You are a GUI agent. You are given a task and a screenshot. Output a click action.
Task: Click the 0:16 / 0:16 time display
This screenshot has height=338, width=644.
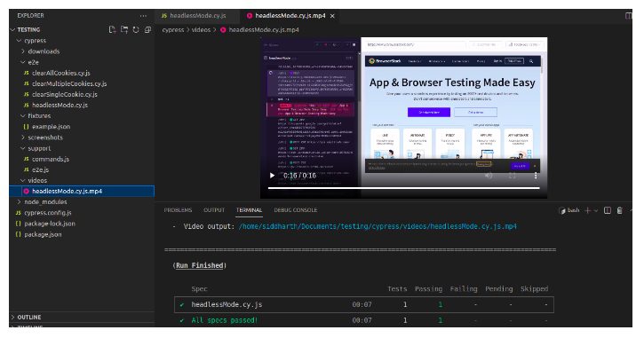(300, 176)
